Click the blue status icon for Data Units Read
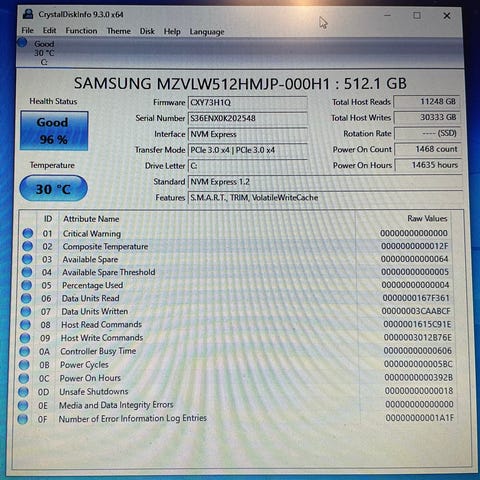This screenshot has width=480, height=480. pos(26,298)
